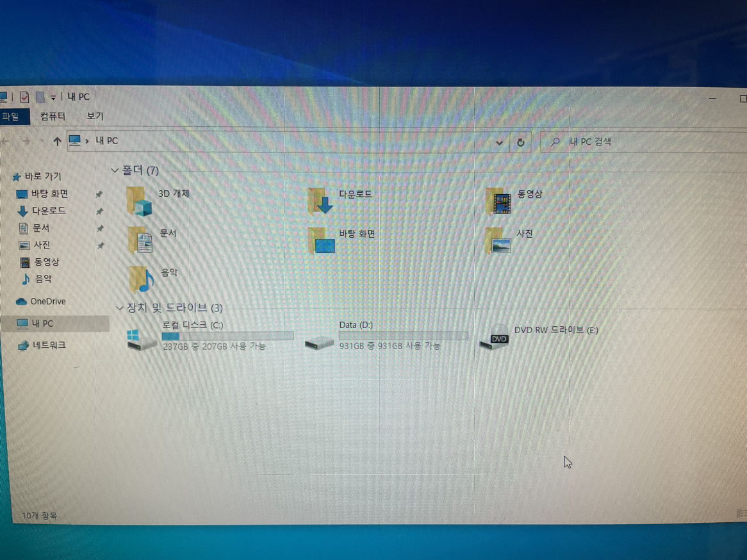Select the 로컬 디스크 (C:) drive icon
Viewport: 747px width, 560px height.
142,339
